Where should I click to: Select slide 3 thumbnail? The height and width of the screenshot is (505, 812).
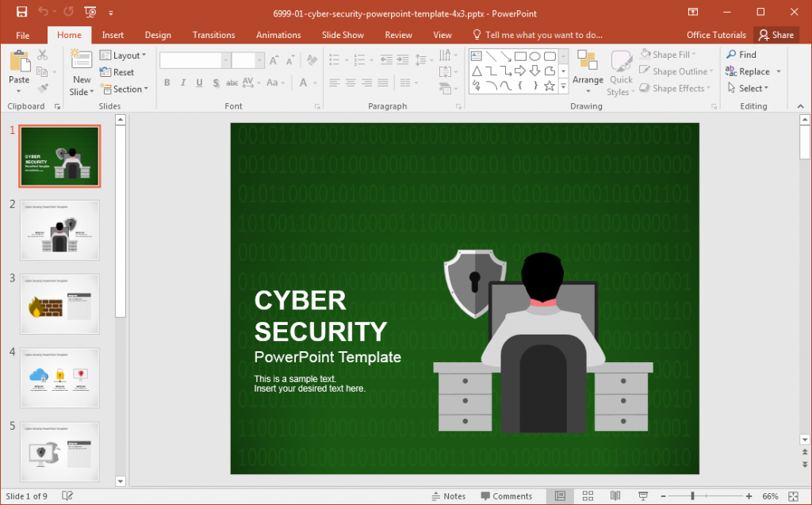click(59, 304)
